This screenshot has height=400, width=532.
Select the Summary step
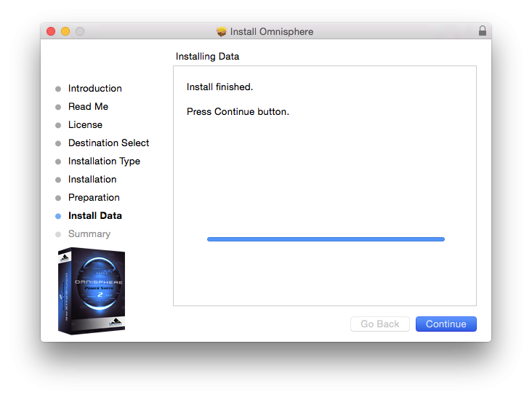click(89, 234)
